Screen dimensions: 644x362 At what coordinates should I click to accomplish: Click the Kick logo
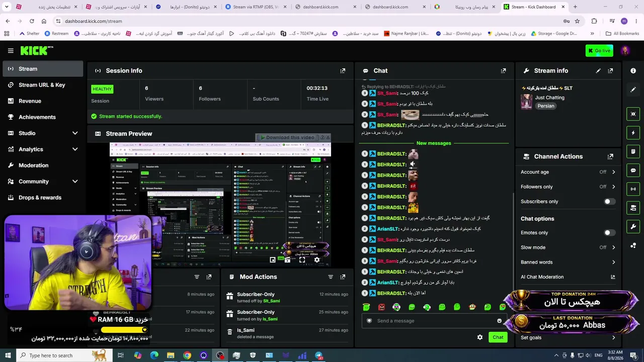(36, 50)
